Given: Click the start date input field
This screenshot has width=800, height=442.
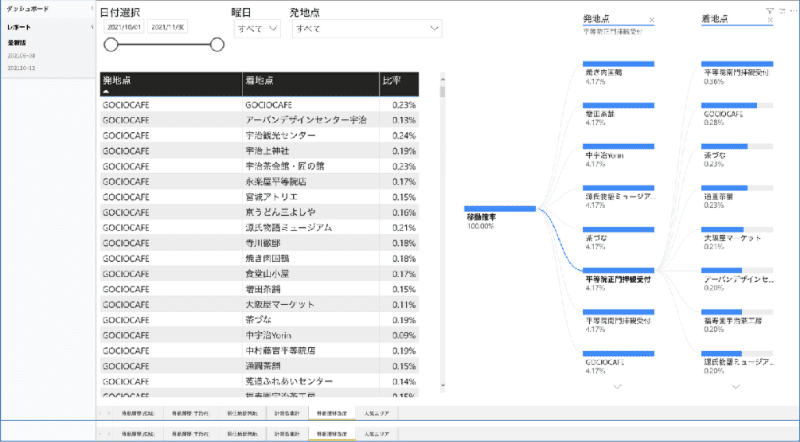Looking at the screenshot, I should (x=125, y=28).
